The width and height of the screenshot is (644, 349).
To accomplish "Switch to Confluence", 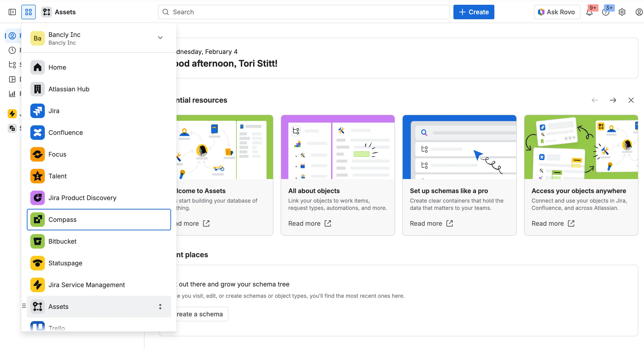I will 99,132.
